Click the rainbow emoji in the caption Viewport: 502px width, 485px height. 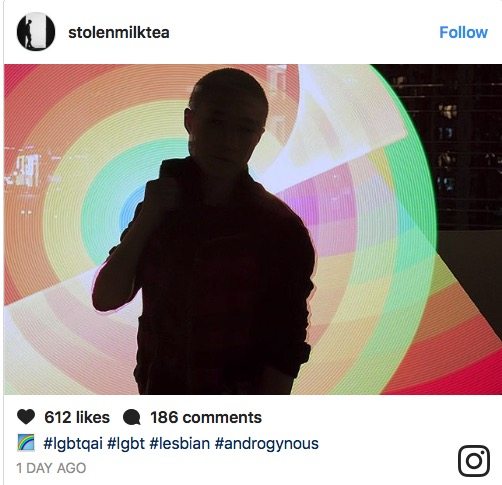26,443
